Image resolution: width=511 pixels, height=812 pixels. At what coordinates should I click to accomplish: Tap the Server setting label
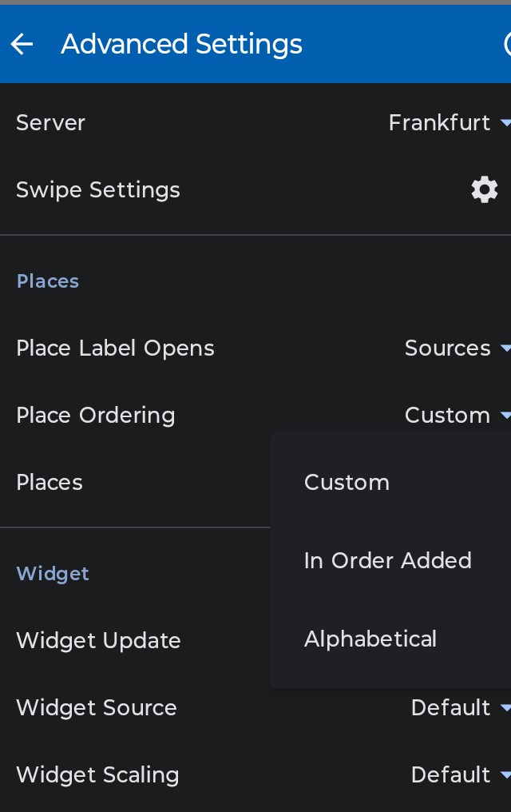coord(50,123)
